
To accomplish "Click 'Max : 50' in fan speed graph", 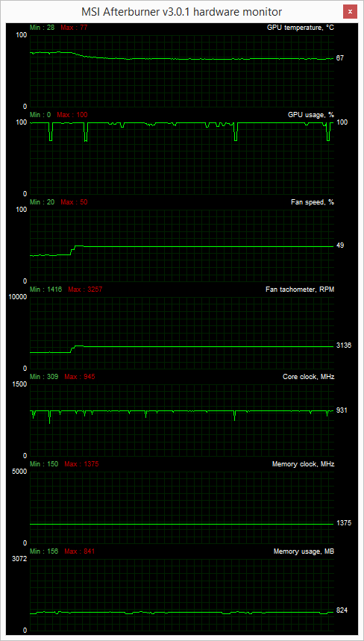I will click(x=74, y=202).
